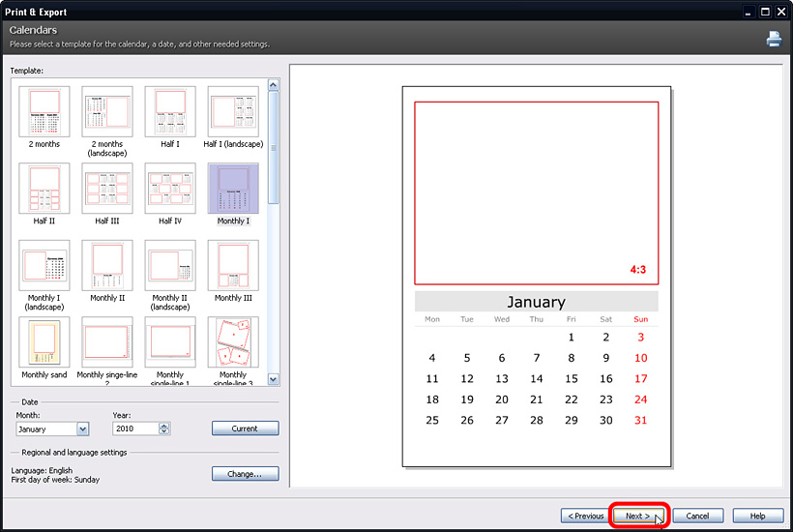This screenshot has width=793, height=532.
Task: Click 'First day of week: Sunday' text
Action: [x=56, y=480]
